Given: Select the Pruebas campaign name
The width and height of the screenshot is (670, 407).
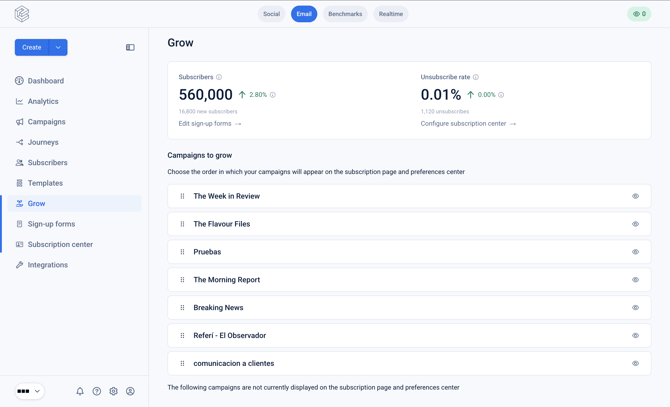Looking at the screenshot, I should (207, 252).
